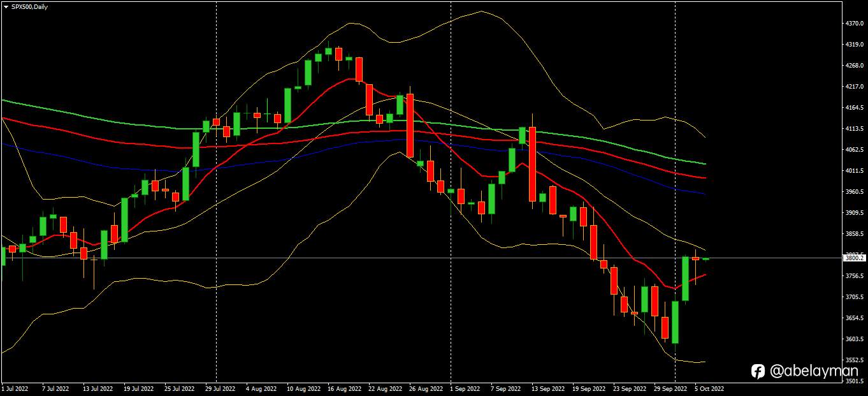Click the 3603.5 price scale label
The width and height of the screenshot is (868, 396).
[x=854, y=339]
